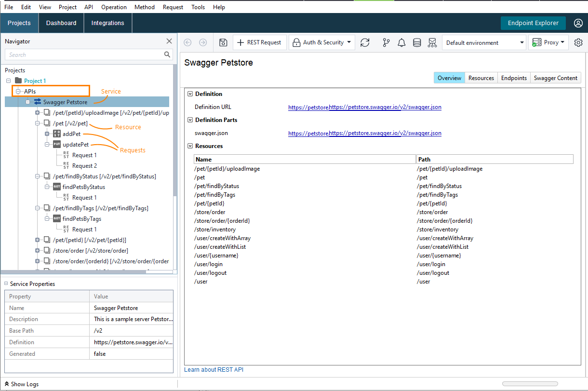Click the Navigator search field

89,55
